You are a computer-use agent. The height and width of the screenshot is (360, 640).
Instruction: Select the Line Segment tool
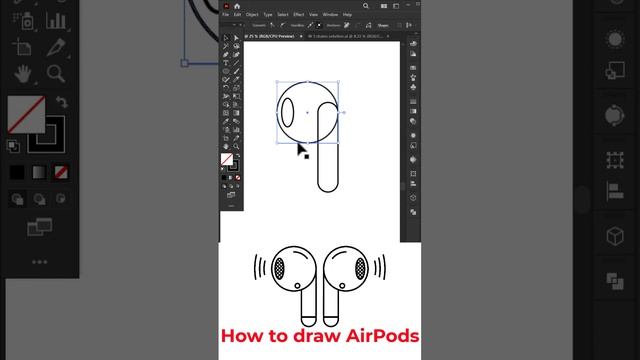pyautogui.click(x=236, y=63)
